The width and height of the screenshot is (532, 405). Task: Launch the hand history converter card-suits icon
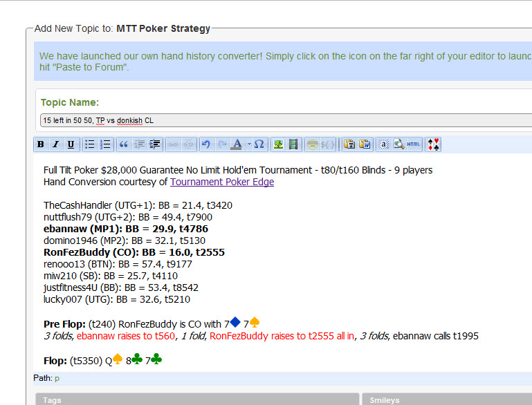coord(433,144)
